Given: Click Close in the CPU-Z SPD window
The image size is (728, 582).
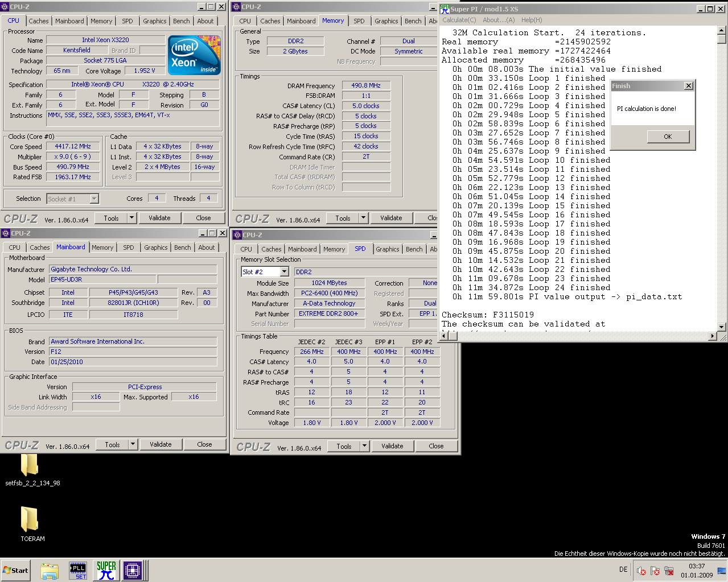Looking at the screenshot, I should tap(436, 446).
